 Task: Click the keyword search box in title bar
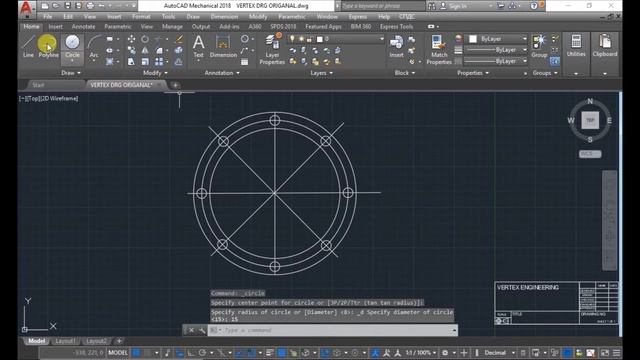(382, 6)
